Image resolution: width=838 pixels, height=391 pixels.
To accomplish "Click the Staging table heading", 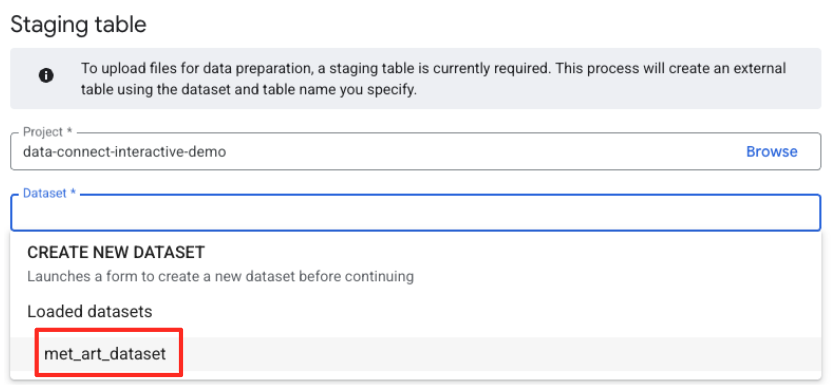I will 78,25.
